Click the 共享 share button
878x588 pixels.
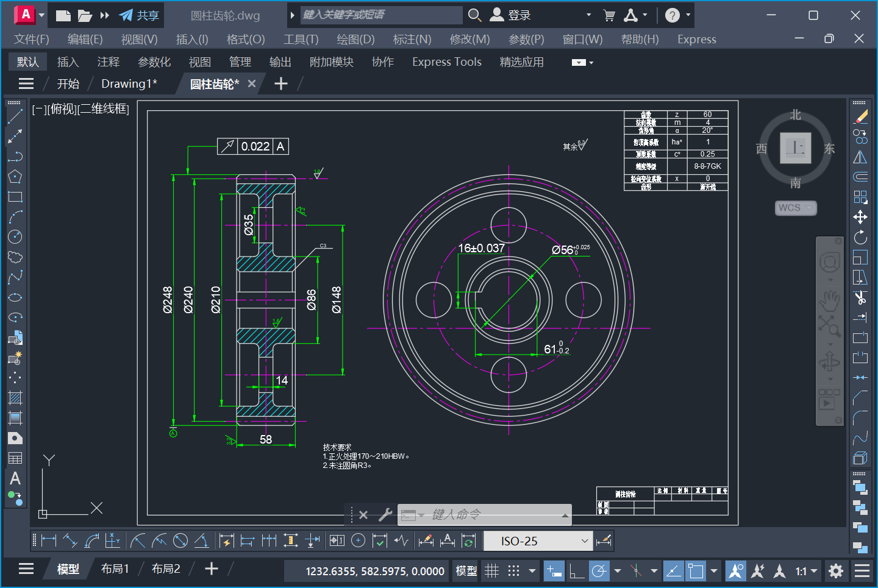tap(139, 15)
